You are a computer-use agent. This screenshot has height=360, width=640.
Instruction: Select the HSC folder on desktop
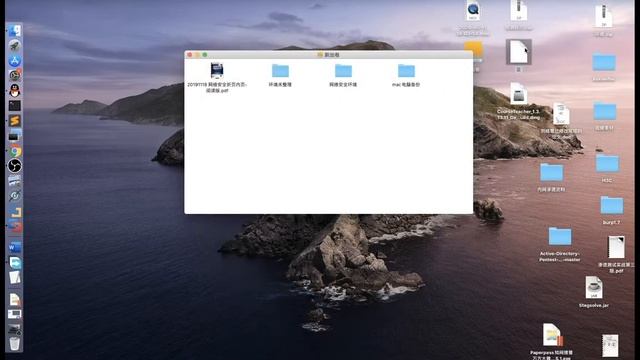pyautogui.click(x=607, y=163)
